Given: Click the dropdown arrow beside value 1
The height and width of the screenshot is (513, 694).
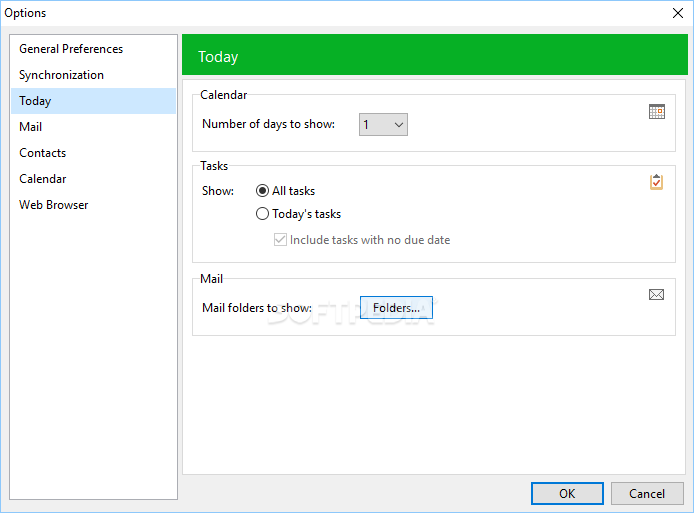Looking at the screenshot, I should (399, 125).
